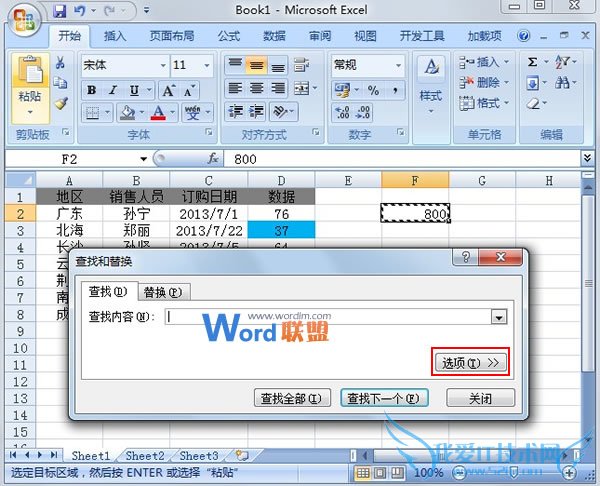
Task: Switch to 公式 ribbon tab
Action: click(229, 36)
